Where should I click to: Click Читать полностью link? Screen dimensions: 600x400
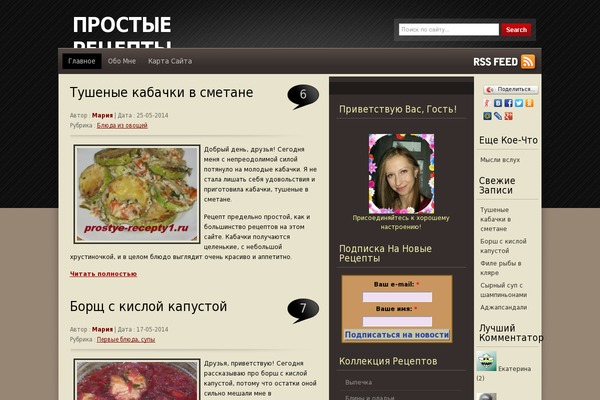103,274
